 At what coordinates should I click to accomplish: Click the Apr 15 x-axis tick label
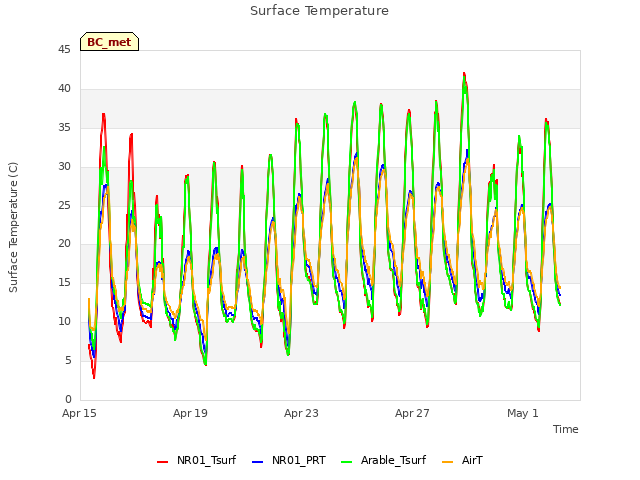pyautogui.click(x=79, y=413)
